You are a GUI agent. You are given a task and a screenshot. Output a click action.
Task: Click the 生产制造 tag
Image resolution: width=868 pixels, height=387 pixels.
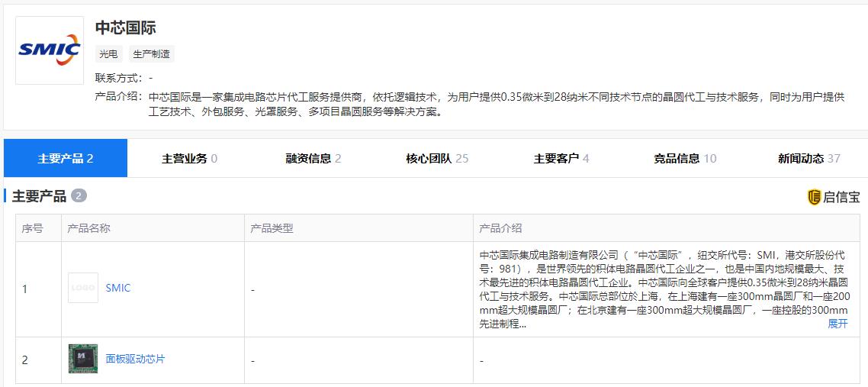pos(152,54)
